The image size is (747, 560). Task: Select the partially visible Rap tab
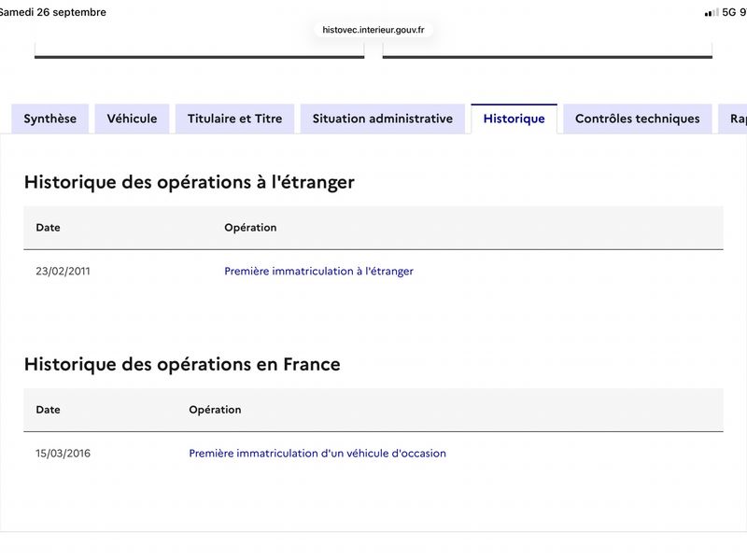733,119
